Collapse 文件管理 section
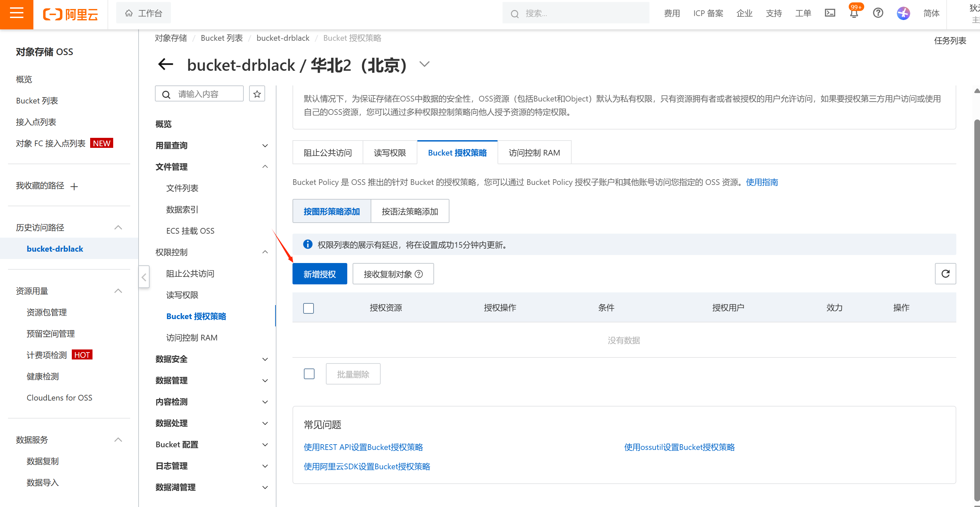This screenshot has width=980, height=507. click(265, 167)
